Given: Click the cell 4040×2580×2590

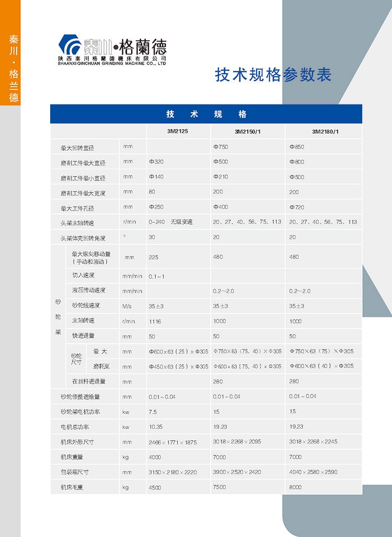Looking at the screenshot, I should (313, 472).
